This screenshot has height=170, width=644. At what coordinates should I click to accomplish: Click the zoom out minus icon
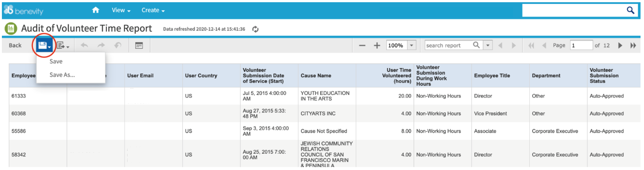[362, 46]
